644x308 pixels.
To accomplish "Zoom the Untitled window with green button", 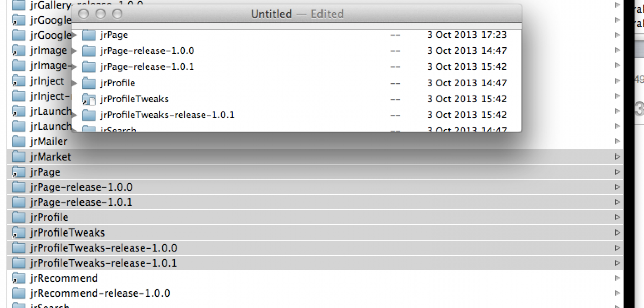I will tap(117, 14).
